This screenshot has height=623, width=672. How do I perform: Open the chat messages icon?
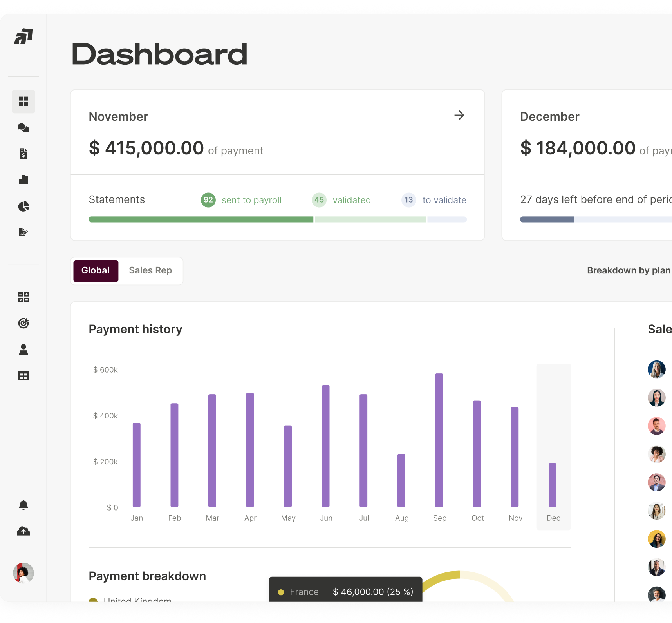23,128
